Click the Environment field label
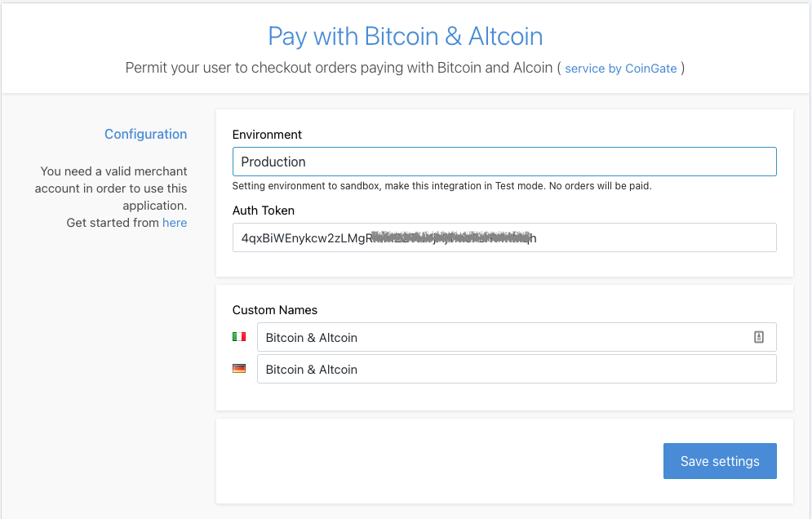Viewport: 812px width, 519px height. coord(267,134)
